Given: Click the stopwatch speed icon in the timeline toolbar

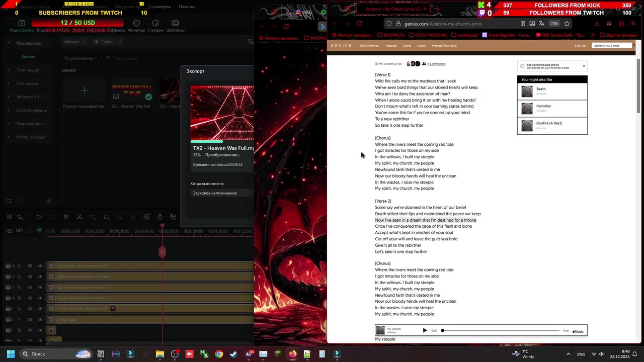Looking at the screenshot, I should [160, 217].
